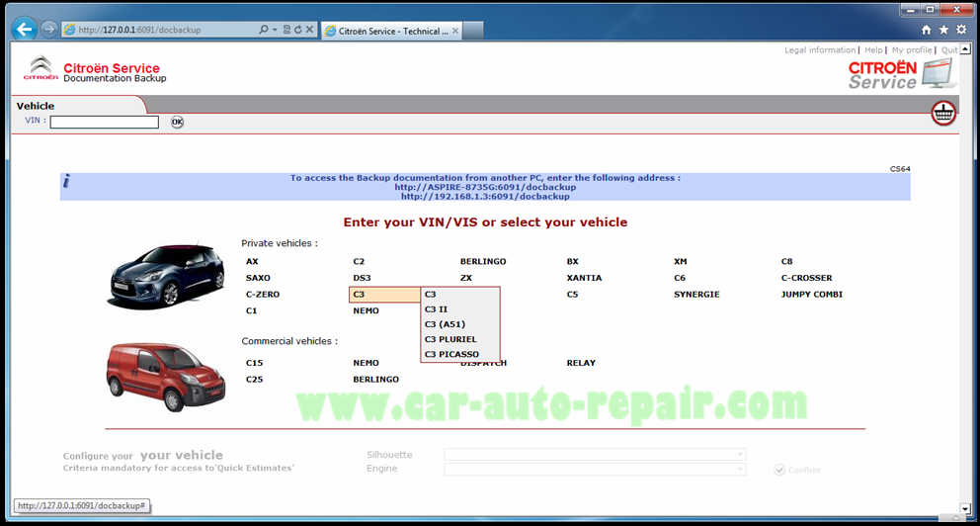This screenshot has height=526, width=980.
Task: Click the page scrollbar up arrow
Action: pyautogui.click(x=965, y=48)
